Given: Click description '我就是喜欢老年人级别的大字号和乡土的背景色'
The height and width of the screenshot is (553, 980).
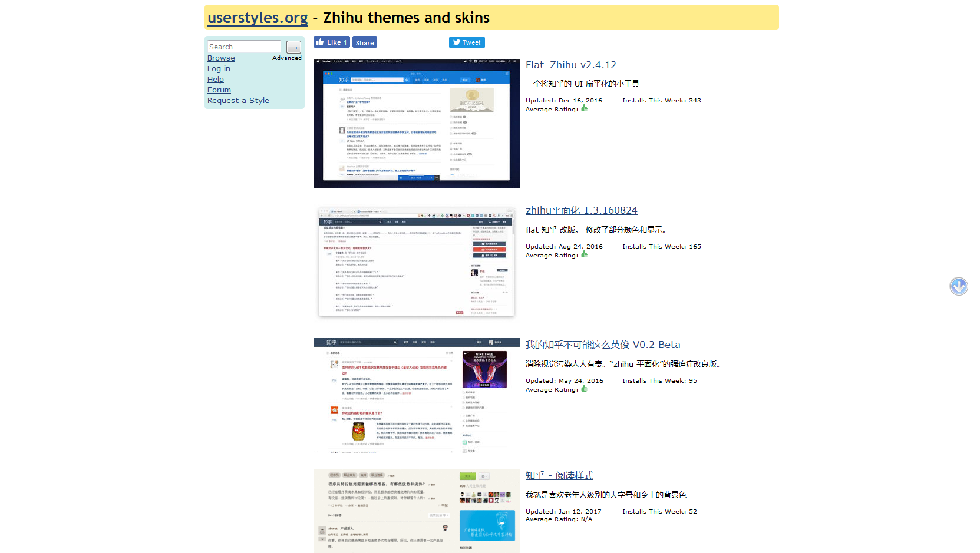Looking at the screenshot, I should (x=606, y=495).
